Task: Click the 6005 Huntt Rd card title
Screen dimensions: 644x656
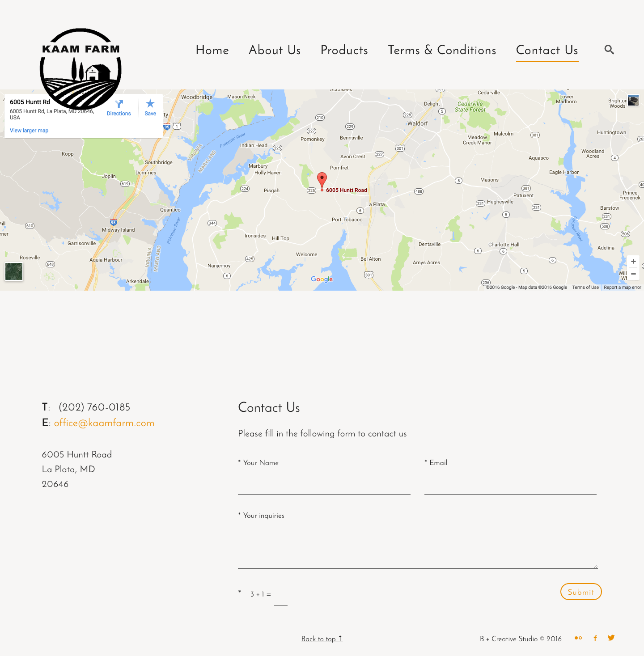Action: pos(30,102)
